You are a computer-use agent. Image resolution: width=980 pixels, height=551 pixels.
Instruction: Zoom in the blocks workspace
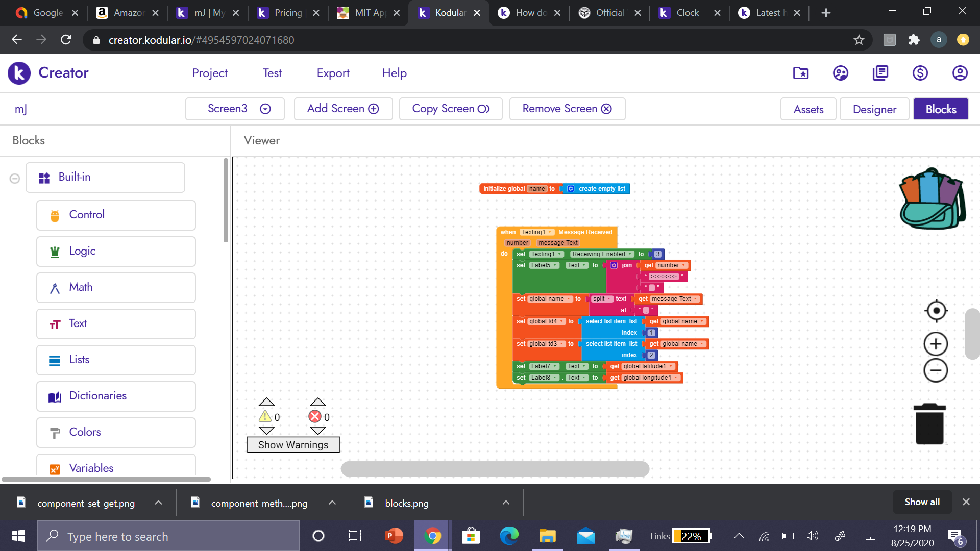point(936,344)
